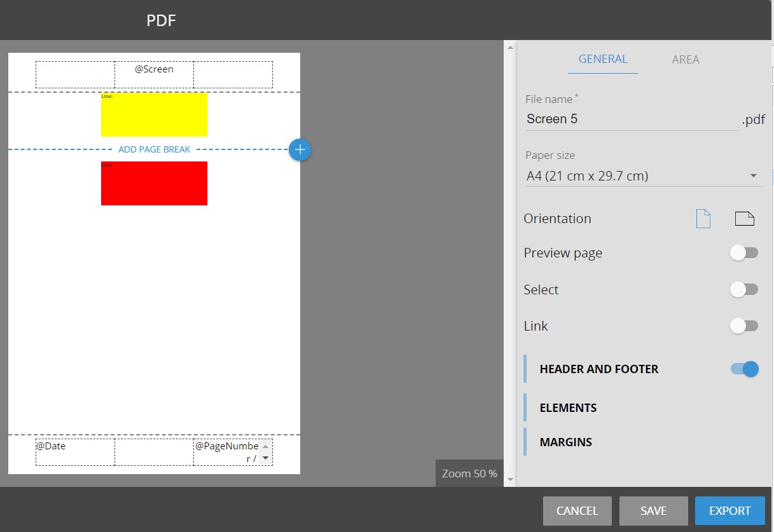The width and height of the screenshot is (774, 532).
Task: Click the File name input field
Action: 632,119
